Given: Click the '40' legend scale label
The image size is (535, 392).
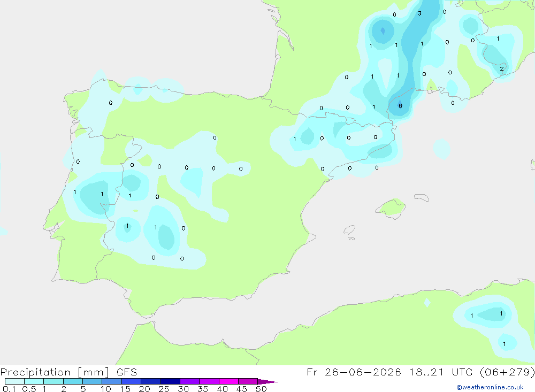Looking at the screenshot, I should coord(223,389).
